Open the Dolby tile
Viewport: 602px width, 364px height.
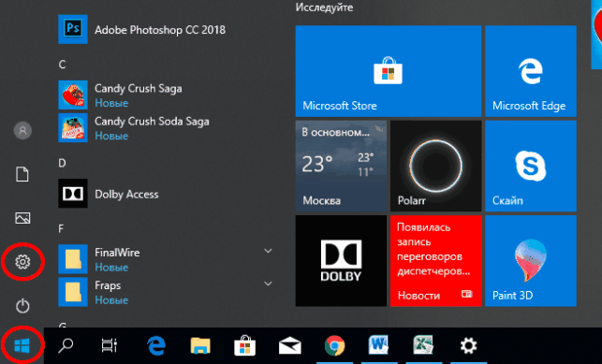pos(341,261)
